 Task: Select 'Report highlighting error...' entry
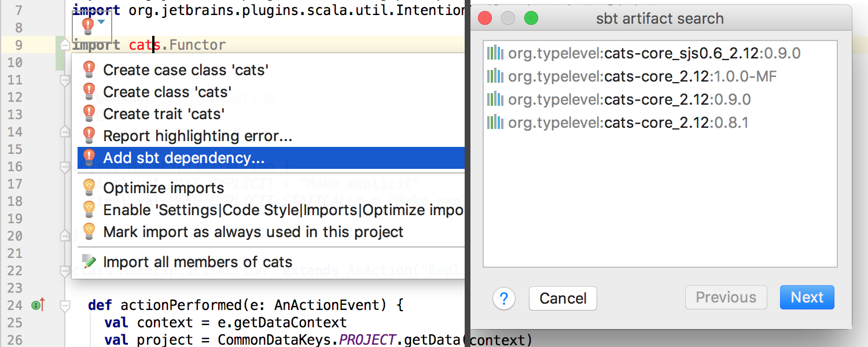click(x=197, y=136)
